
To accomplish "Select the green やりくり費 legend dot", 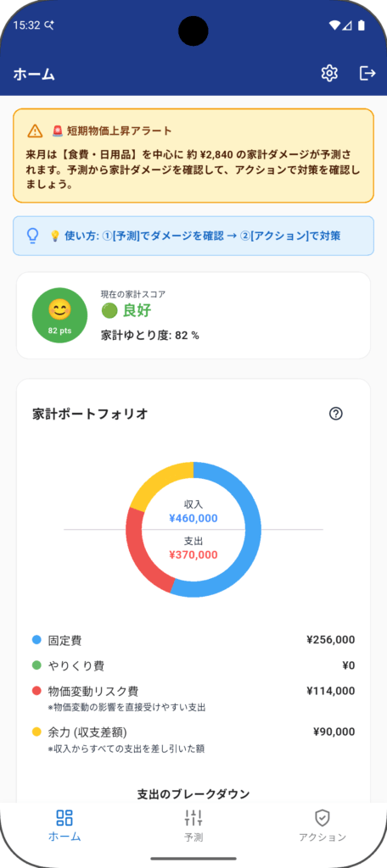I will pyautogui.click(x=37, y=665).
